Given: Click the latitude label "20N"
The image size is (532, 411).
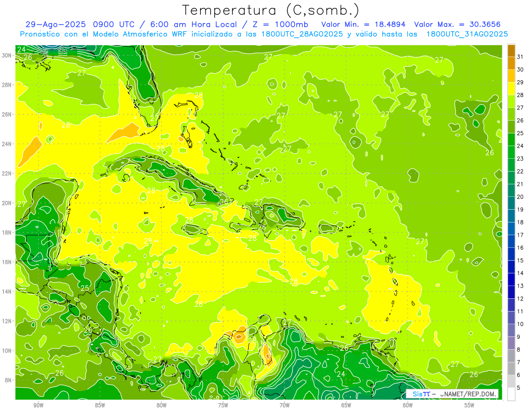Looking at the screenshot, I should point(7,203).
